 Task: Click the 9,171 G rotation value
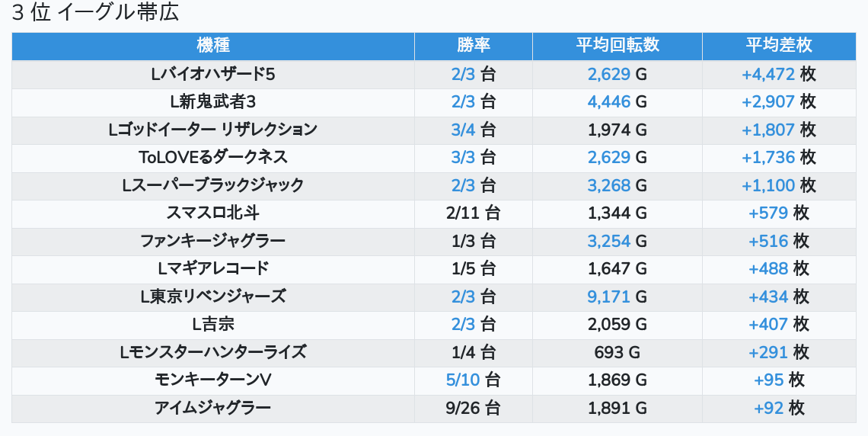pyautogui.click(x=617, y=297)
